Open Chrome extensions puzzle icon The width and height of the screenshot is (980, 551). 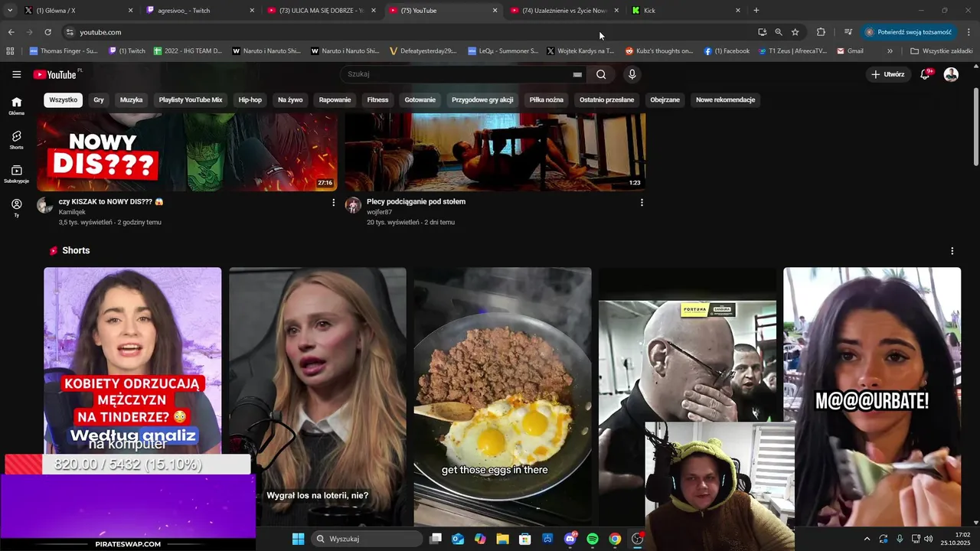coord(821,32)
